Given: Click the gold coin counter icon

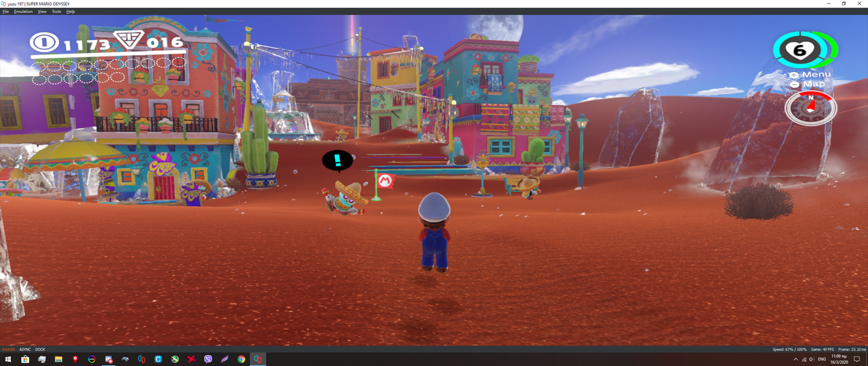Looking at the screenshot, I should point(45,43).
